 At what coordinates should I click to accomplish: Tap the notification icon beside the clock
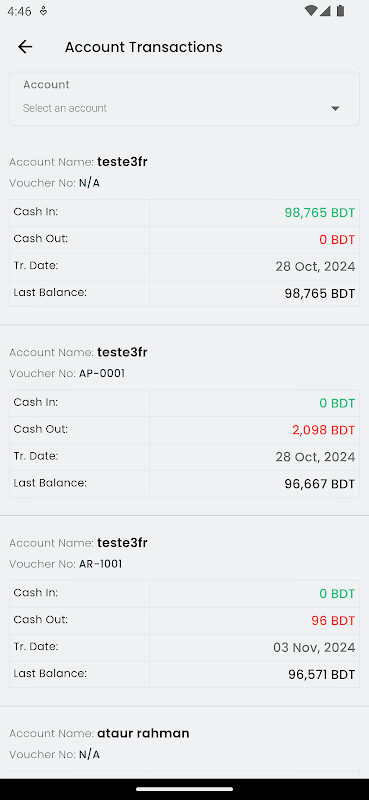(x=43, y=11)
